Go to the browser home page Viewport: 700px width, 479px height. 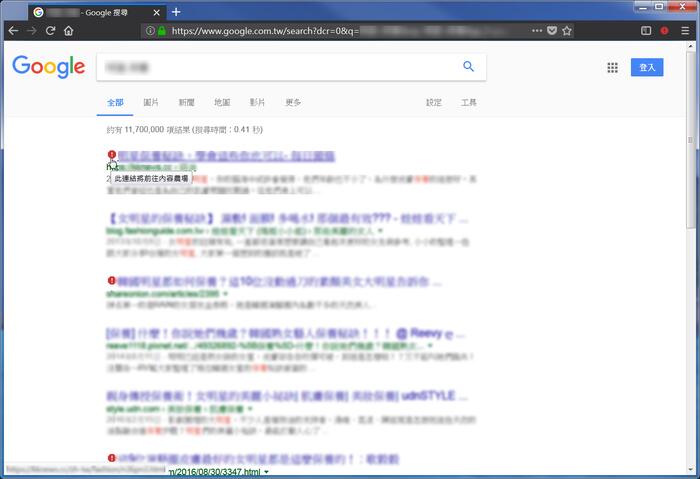[69, 31]
